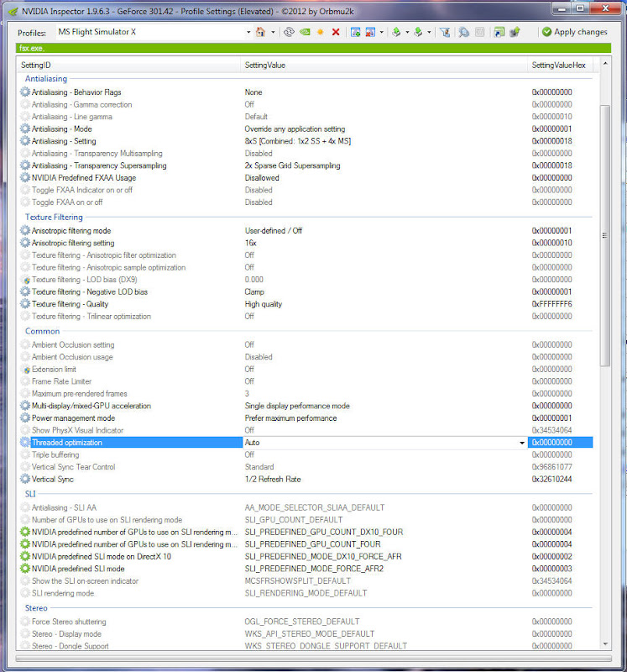Click the scrollbar down arrow
Image resolution: width=627 pixels, height=672 pixels.
605,643
